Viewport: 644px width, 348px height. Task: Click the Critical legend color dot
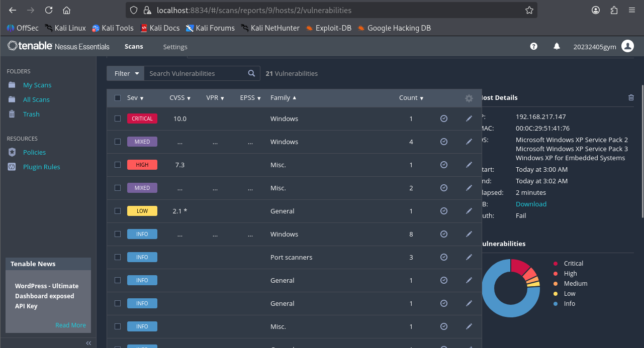point(556,264)
